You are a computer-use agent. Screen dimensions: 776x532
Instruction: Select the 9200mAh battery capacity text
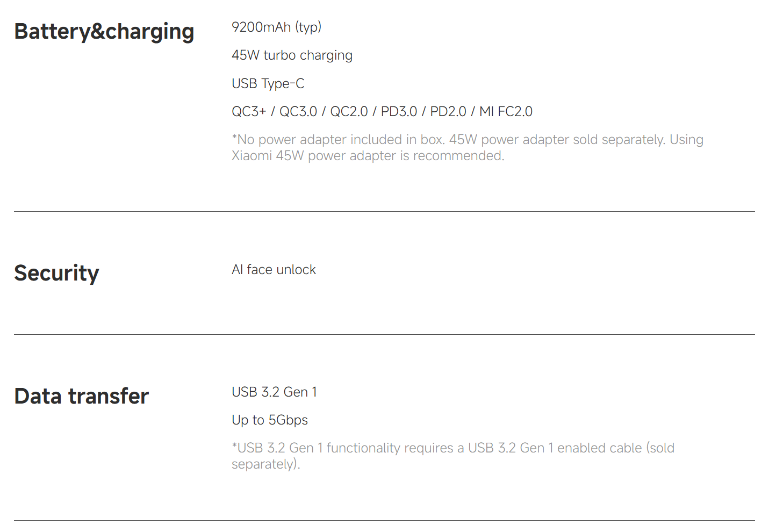(261, 27)
